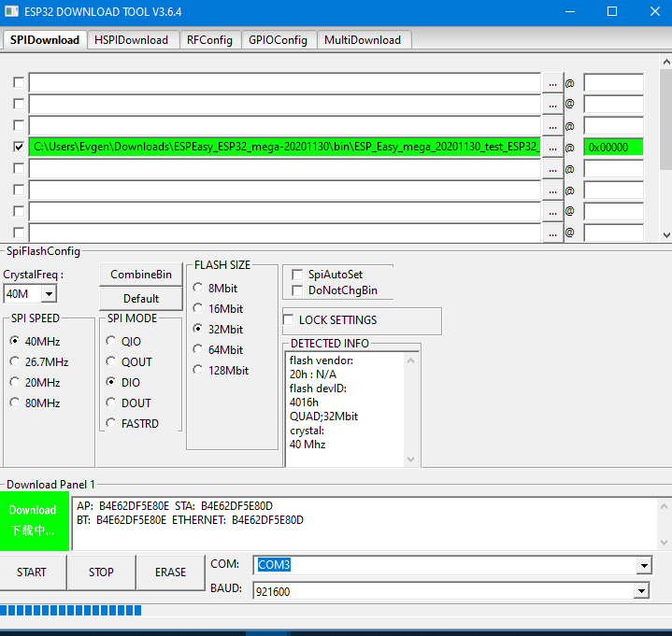Browse for a file in the third row

pos(553,126)
